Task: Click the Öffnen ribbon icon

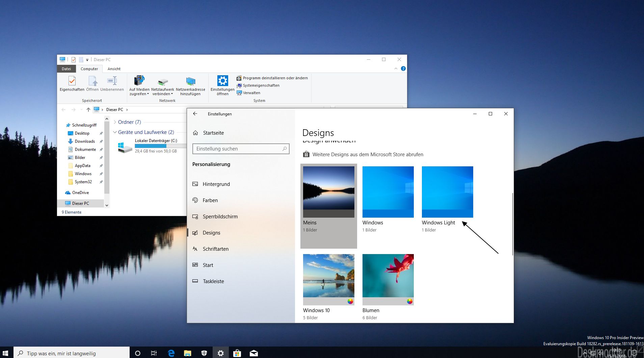Action: (92, 83)
